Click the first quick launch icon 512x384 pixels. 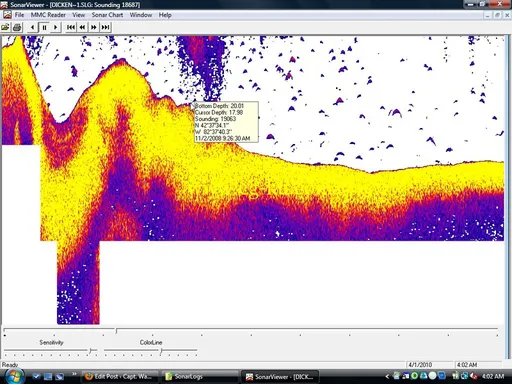36,377
